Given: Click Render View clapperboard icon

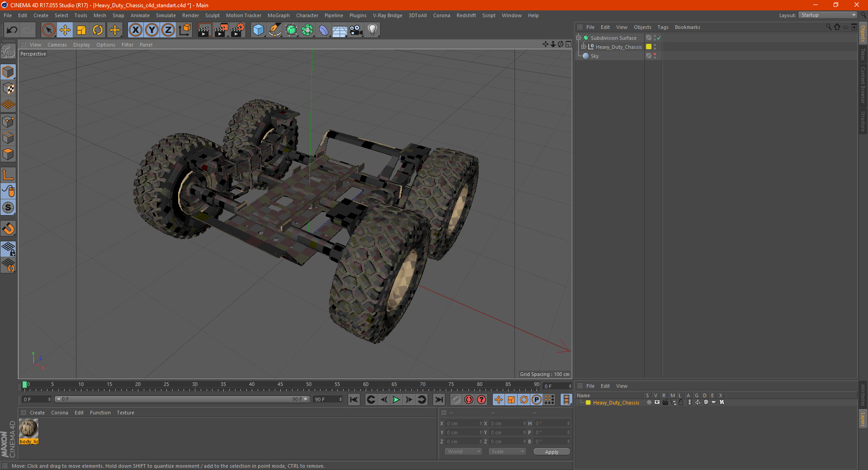Looking at the screenshot, I should (204, 30).
